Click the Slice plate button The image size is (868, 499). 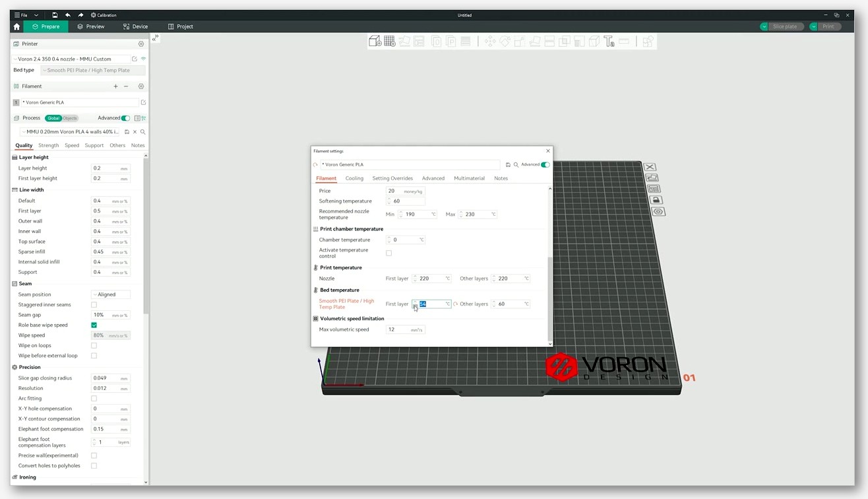point(782,26)
